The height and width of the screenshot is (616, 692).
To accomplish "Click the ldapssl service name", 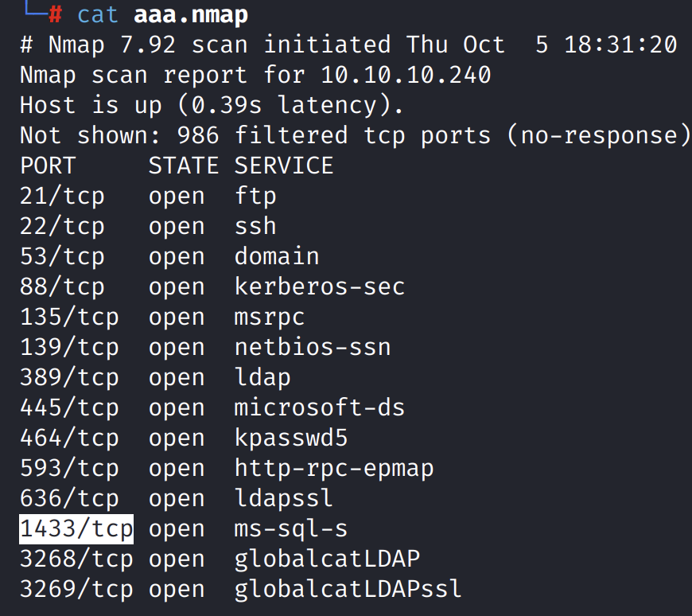I will (x=283, y=499).
